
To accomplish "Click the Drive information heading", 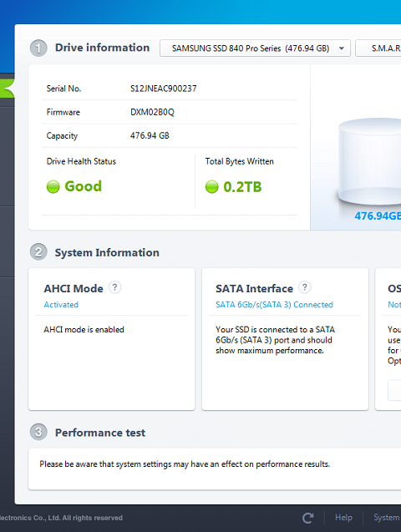I will pos(102,48).
